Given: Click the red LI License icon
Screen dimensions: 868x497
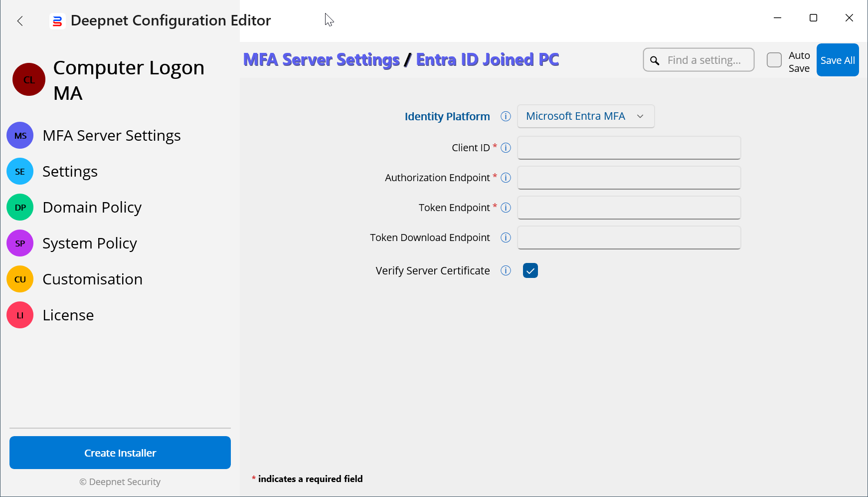Looking at the screenshot, I should click(20, 315).
